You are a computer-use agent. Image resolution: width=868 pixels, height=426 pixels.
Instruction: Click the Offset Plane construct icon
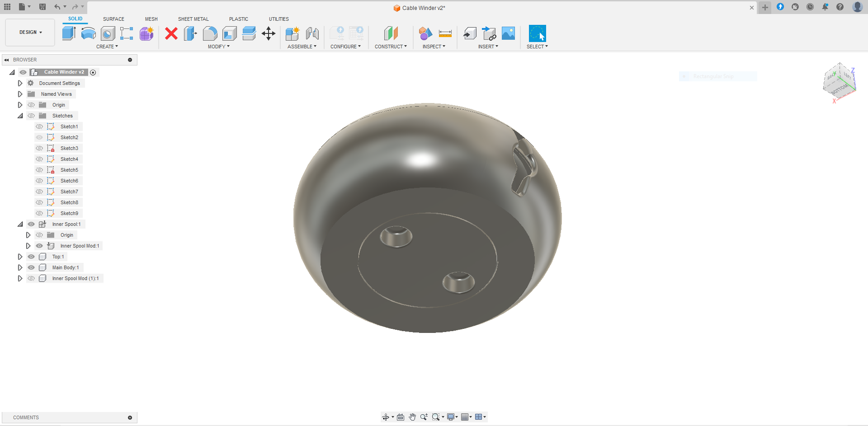(391, 33)
